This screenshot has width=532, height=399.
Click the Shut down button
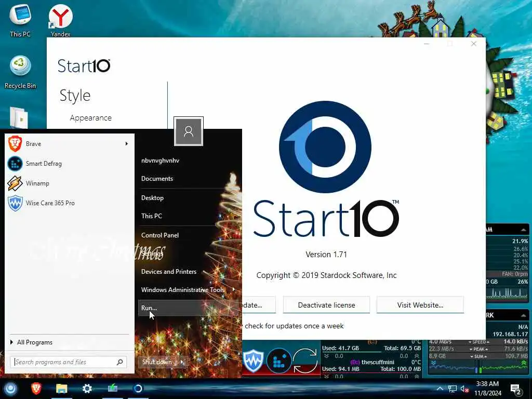click(x=157, y=362)
